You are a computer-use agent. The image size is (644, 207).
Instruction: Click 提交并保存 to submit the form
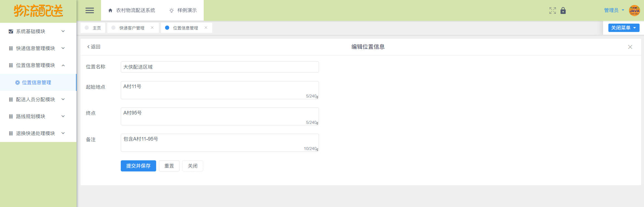138,166
